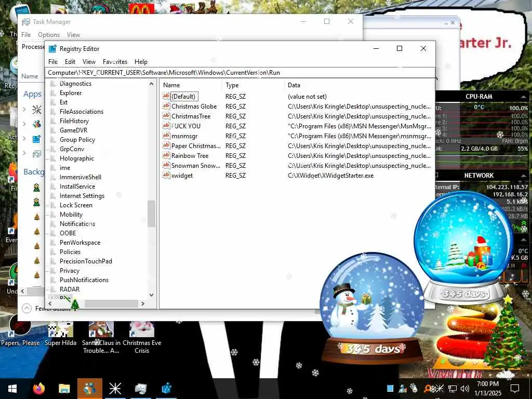Click the gifts snow globe widget
This screenshot has width=532, height=399.
[464, 248]
